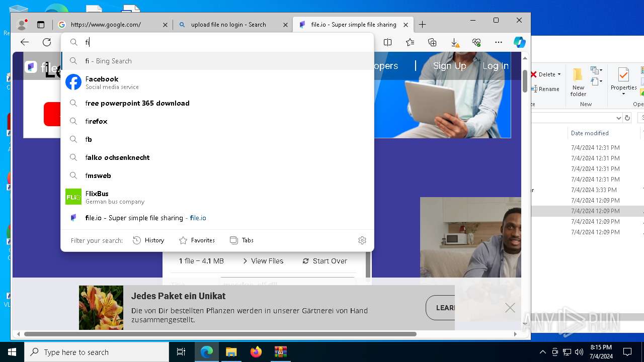The image size is (644, 362).
Task: Switch to upload file no login tab
Action: click(x=232, y=25)
